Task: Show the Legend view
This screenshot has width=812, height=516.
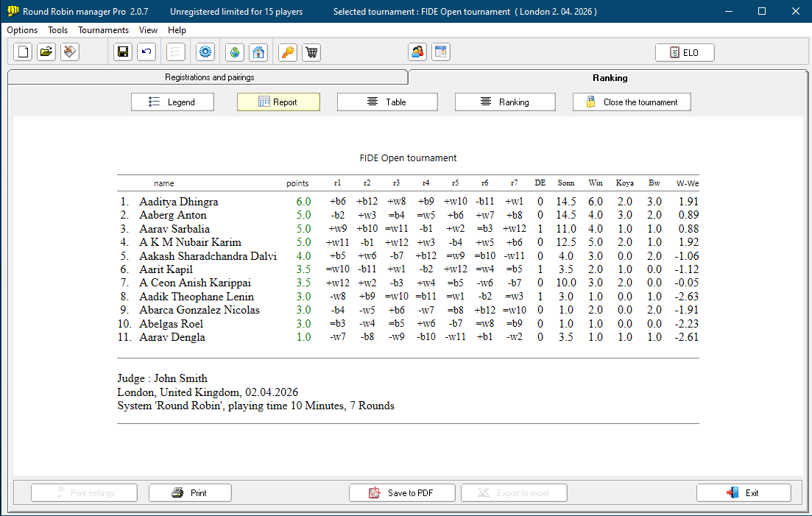Action: (x=172, y=102)
